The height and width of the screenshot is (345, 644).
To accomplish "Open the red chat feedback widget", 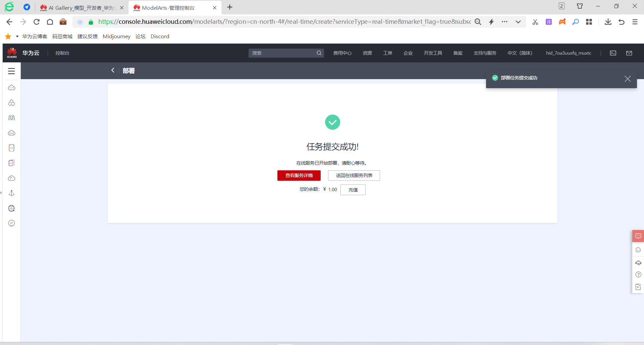I will (x=638, y=236).
